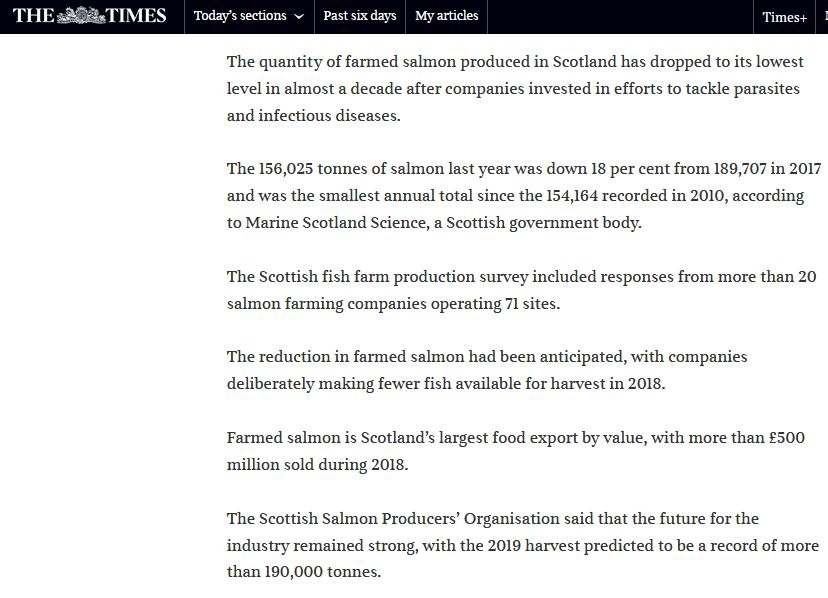The width and height of the screenshot is (828, 598).
Task: Click the Times+ link
Action: (x=784, y=16)
